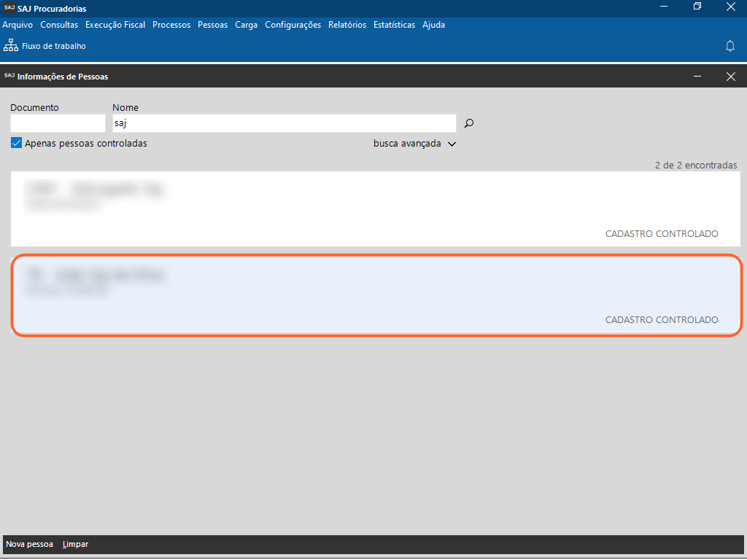Open the Arquivo menu

(x=18, y=25)
